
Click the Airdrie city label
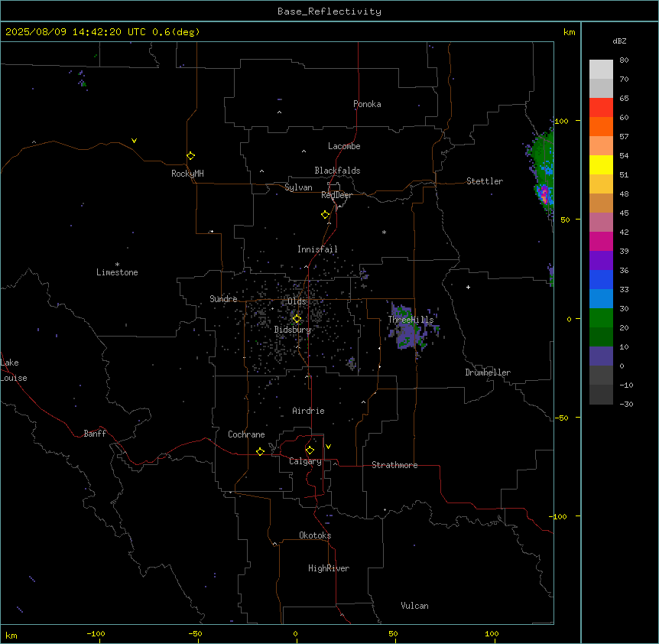(309, 411)
